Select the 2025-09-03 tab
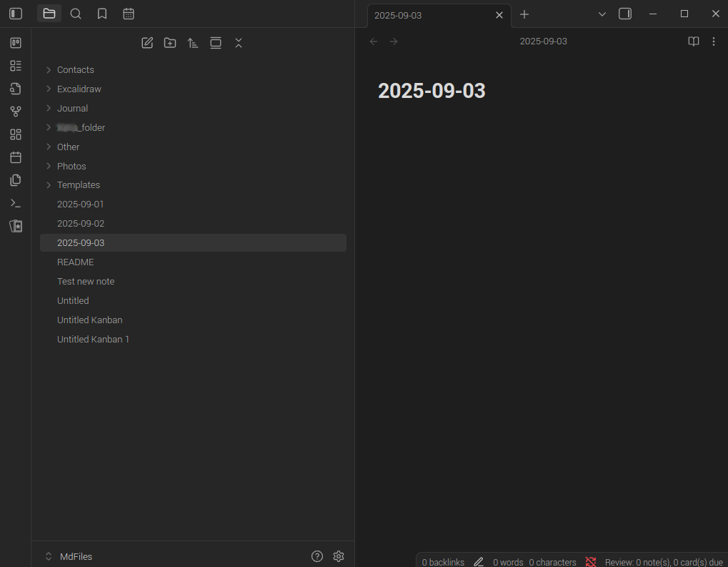Image resolution: width=728 pixels, height=567 pixels. pyautogui.click(x=429, y=15)
